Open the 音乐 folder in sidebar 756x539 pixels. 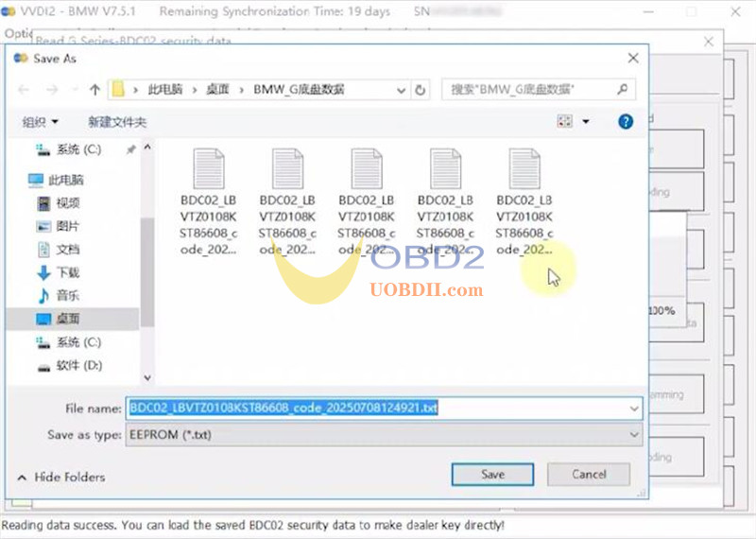click(x=58, y=295)
